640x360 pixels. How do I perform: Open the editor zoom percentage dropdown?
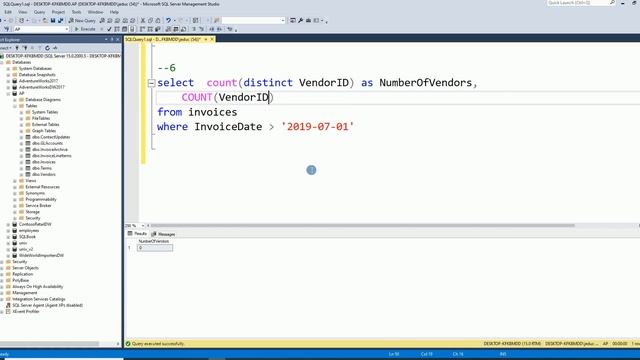coord(142,225)
